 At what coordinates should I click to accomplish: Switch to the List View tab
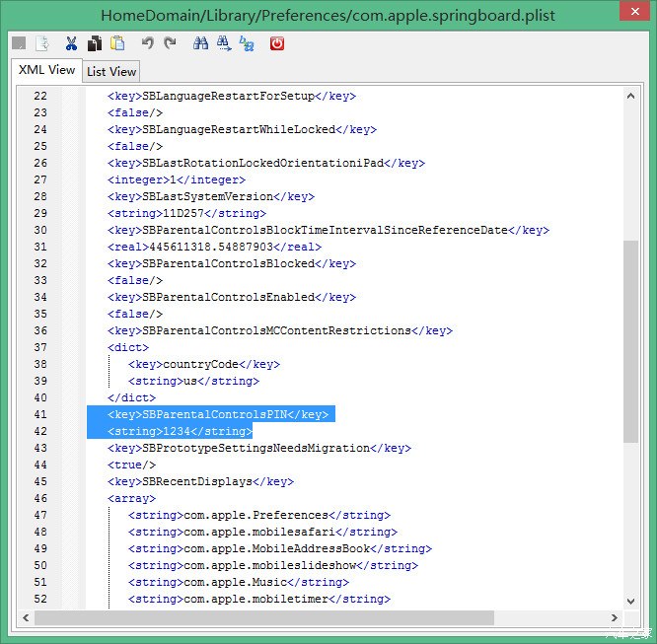(x=111, y=71)
